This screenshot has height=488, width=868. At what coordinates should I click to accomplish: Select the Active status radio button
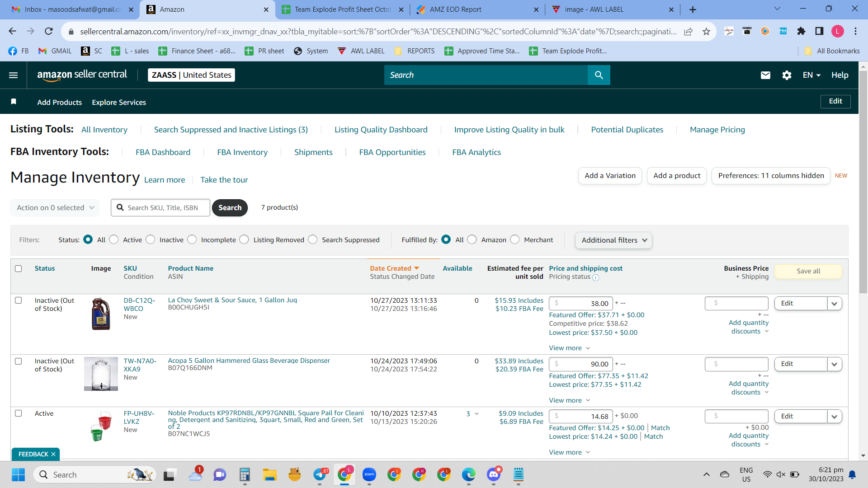114,239
